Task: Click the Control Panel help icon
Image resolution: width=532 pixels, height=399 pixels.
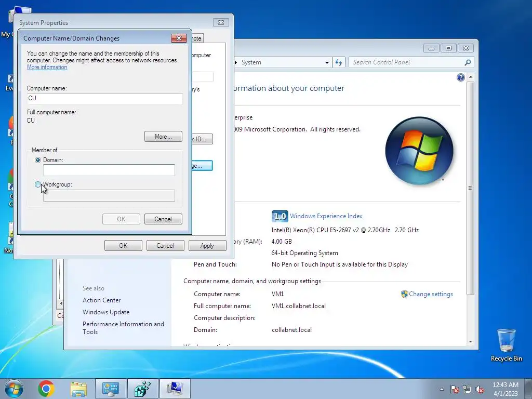Action: (460, 78)
